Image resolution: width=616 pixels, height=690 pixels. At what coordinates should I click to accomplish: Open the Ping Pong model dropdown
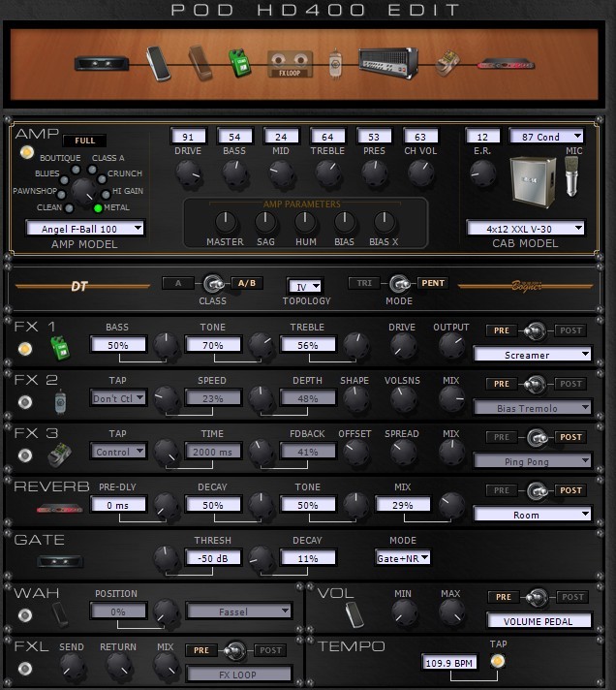532,461
